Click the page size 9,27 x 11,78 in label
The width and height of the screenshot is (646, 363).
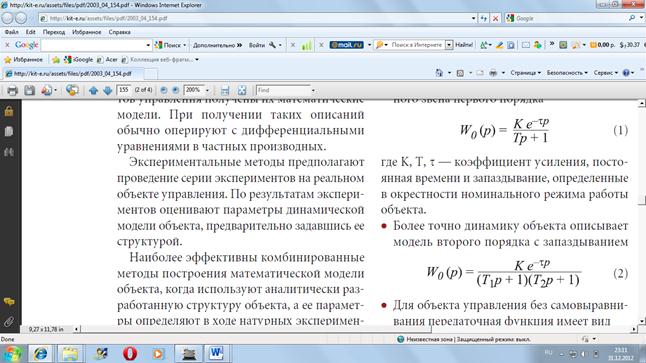(x=46, y=329)
